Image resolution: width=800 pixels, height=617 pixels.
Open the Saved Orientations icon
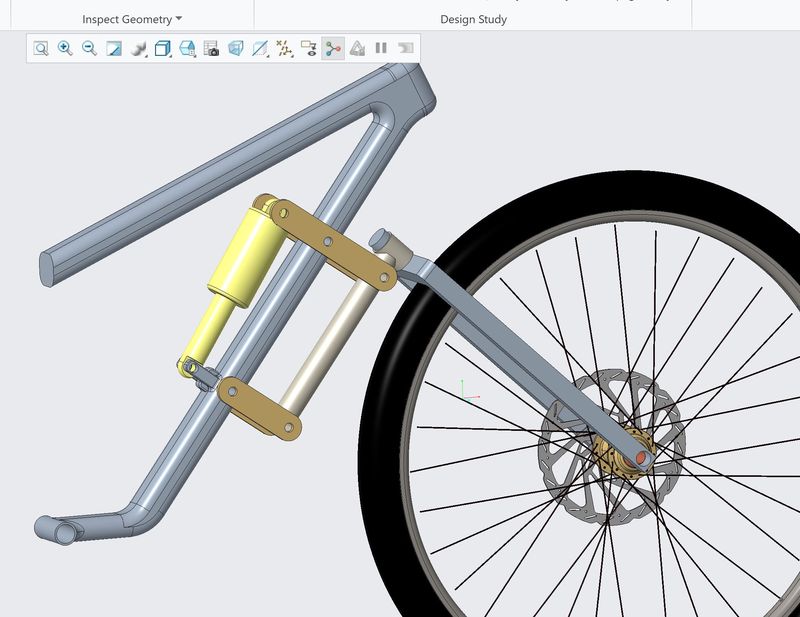(187, 48)
